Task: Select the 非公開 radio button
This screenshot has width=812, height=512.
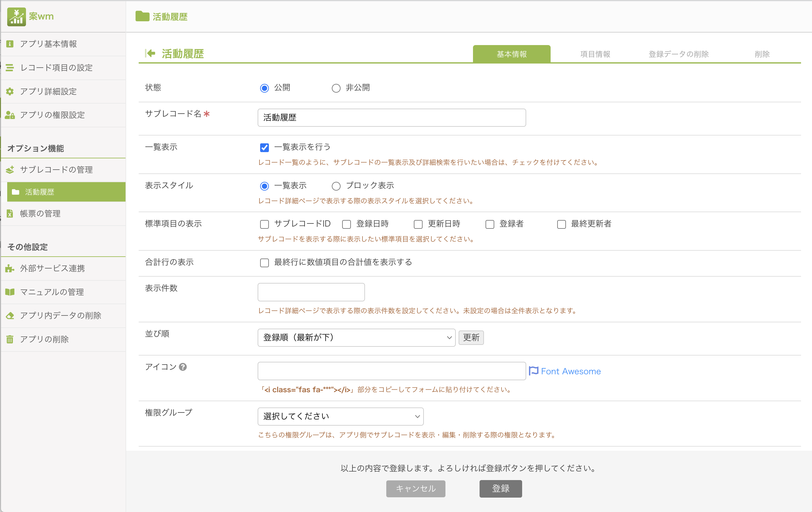Action: [336, 88]
